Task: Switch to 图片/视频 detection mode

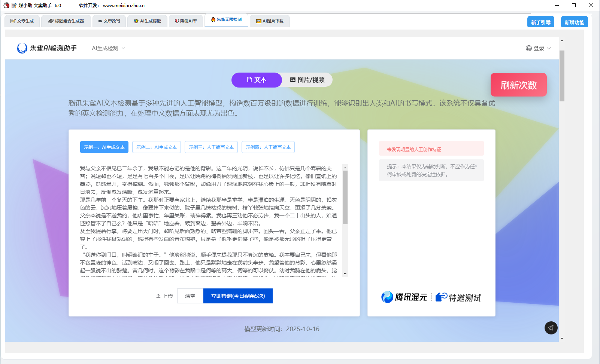Action: [x=307, y=80]
